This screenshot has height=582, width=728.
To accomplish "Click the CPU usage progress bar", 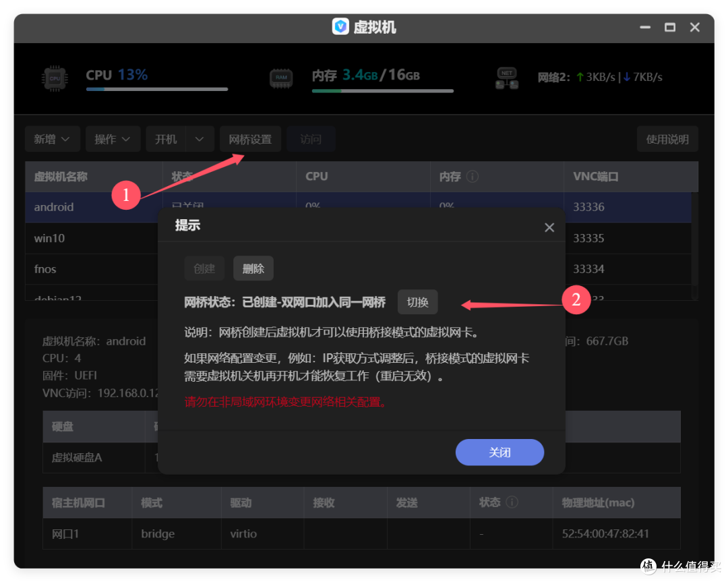I will point(156,88).
